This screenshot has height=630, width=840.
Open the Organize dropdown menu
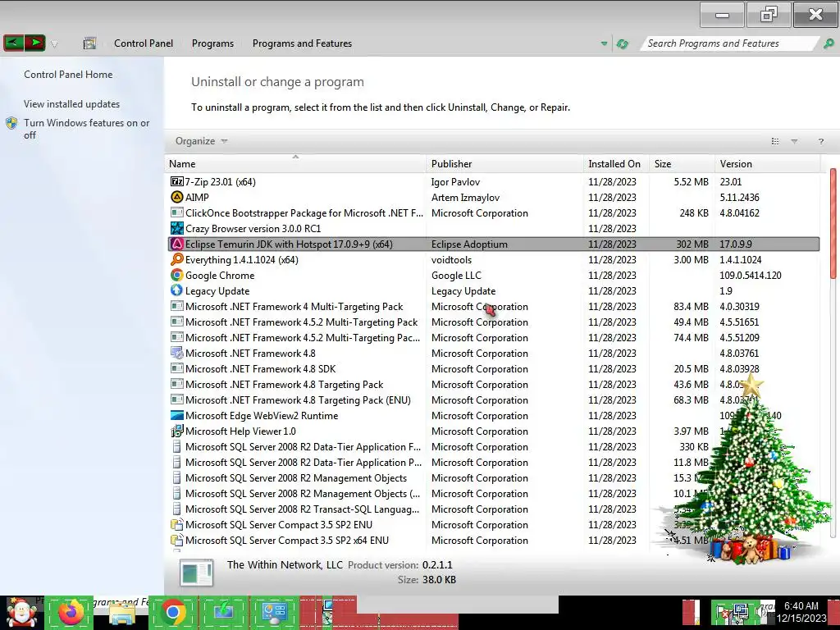tap(202, 141)
